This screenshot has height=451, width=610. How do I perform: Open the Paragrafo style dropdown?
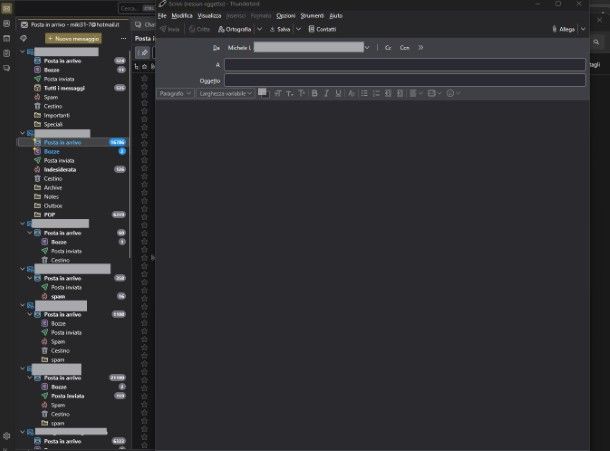coord(175,93)
